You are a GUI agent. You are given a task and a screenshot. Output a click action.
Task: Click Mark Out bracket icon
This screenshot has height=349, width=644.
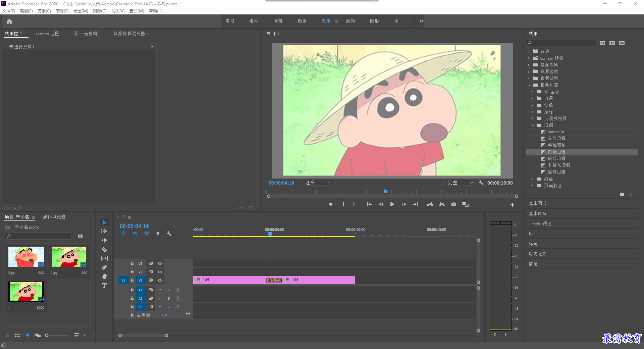point(354,204)
